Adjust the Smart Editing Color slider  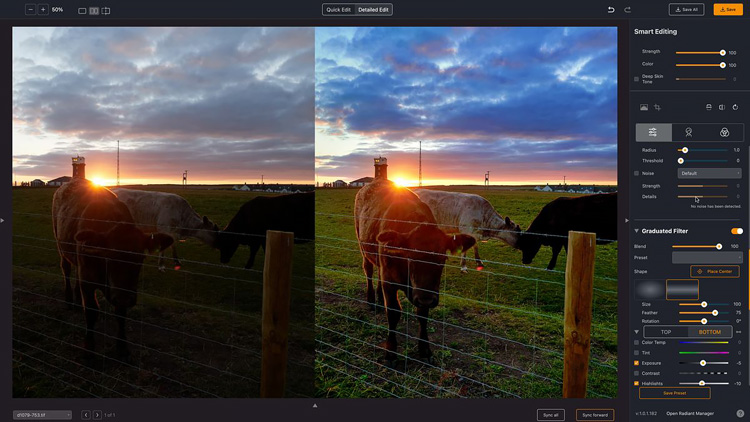click(701, 65)
